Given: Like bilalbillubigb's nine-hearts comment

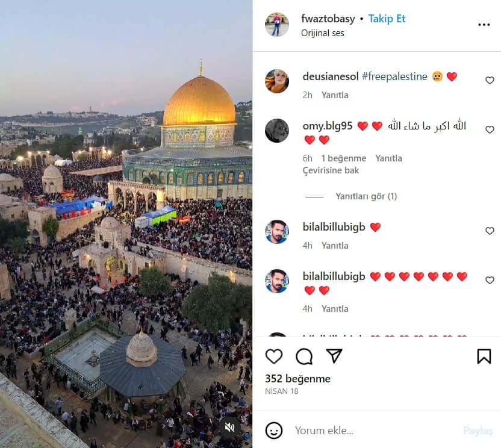Looking at the screenshot, I should pyautogui.click(x=490, y=280).
